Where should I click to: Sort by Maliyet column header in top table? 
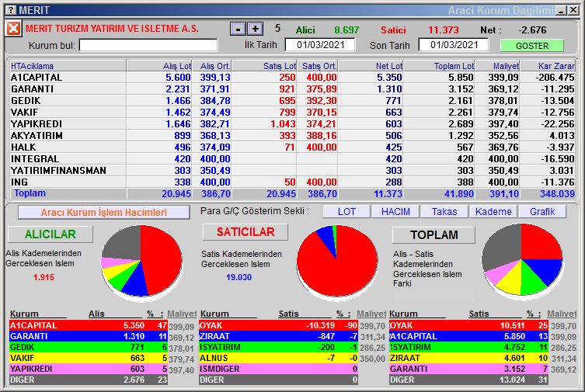coord(497,66)
